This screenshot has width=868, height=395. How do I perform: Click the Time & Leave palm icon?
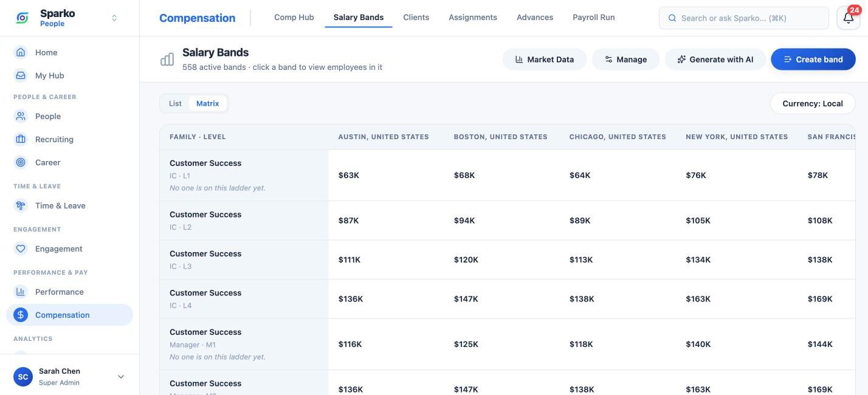click(x=21, y=205)
